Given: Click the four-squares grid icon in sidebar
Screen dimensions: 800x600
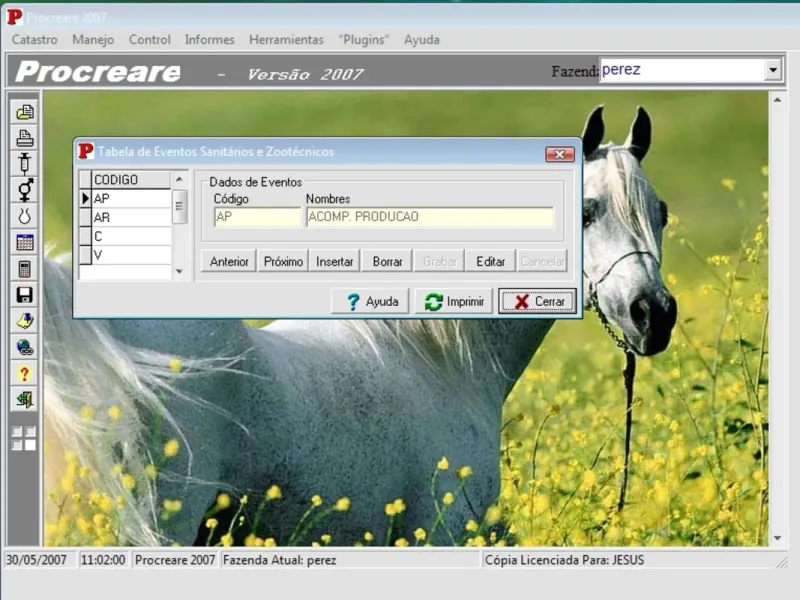Looking at the screenshot, I should [24, 439].
